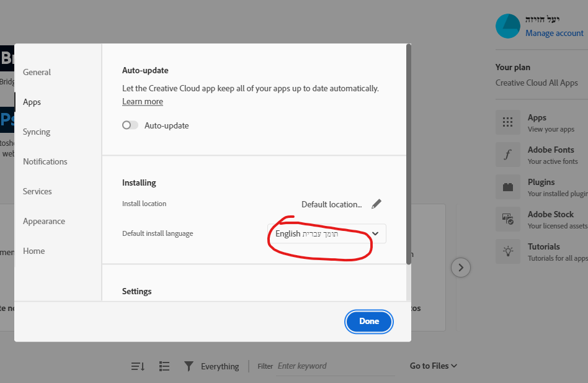Image resolution: width=588 pixels, height=383 pixels.
Task: Open the Everything filter funnel
Action: [x=189, y=366]
